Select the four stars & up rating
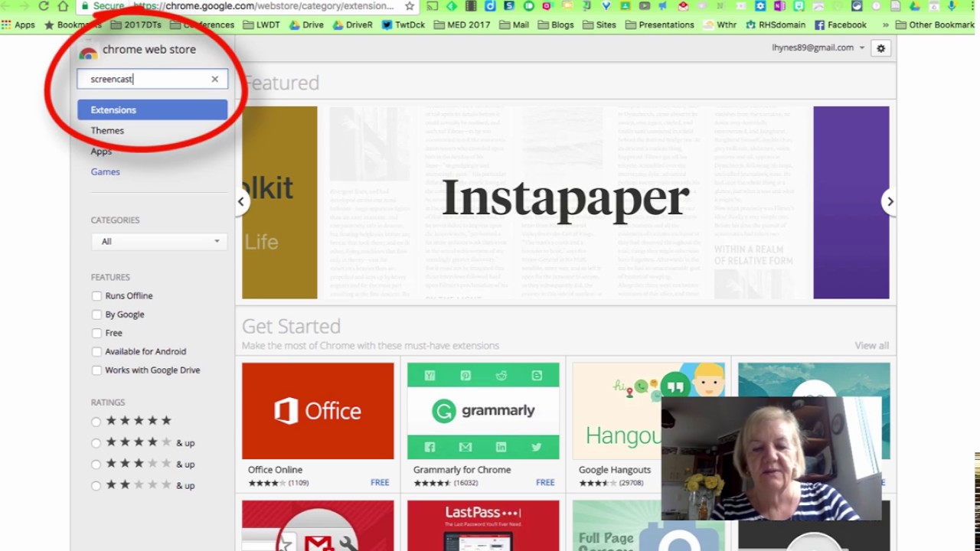The image size is (980, 551). tap(96, 443)
